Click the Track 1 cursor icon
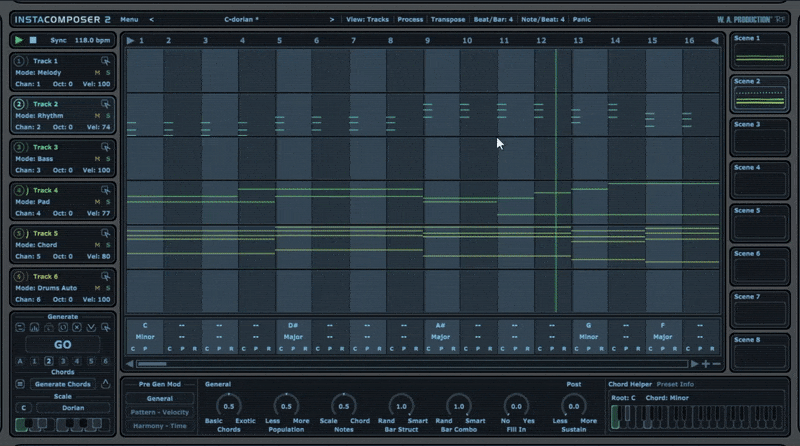 (106, 61)
